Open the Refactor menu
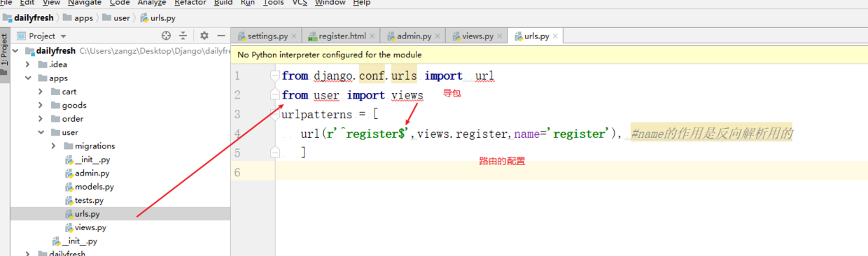The height and width of the screenshot is (256, 868). pos(191,3)
